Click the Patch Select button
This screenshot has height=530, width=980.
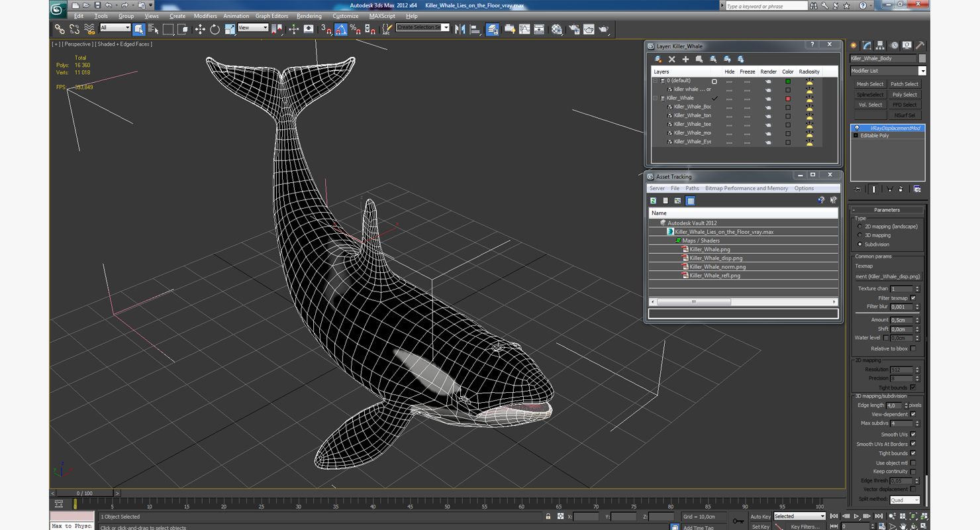905,84
